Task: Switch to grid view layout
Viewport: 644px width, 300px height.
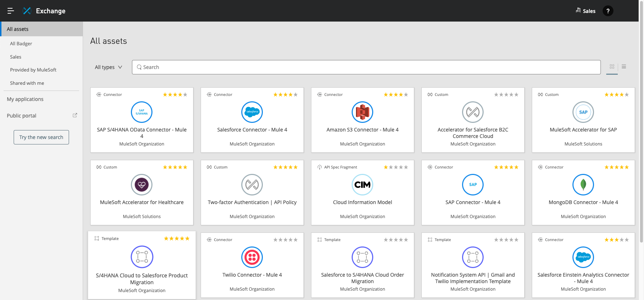Action: [x=612, y=66]
